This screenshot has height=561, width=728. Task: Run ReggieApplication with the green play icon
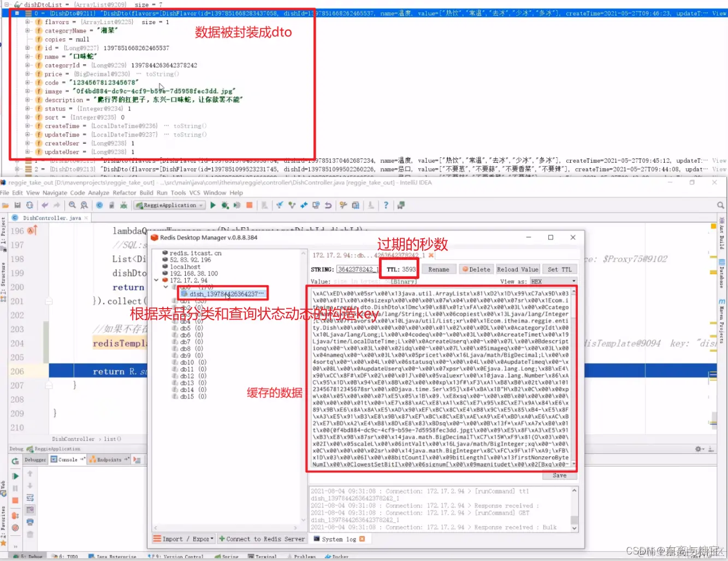pos(213,205)
